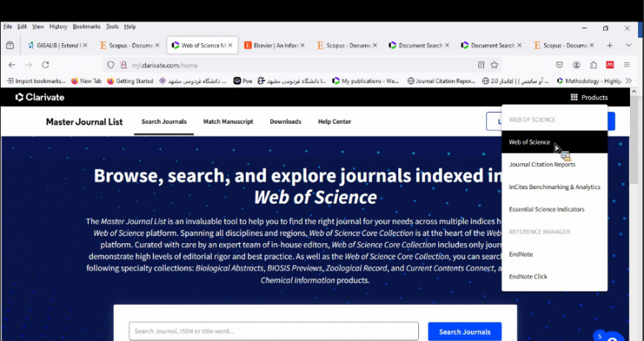
Task: Open the Firefox hamburger application menu
Action: point(627,65)
